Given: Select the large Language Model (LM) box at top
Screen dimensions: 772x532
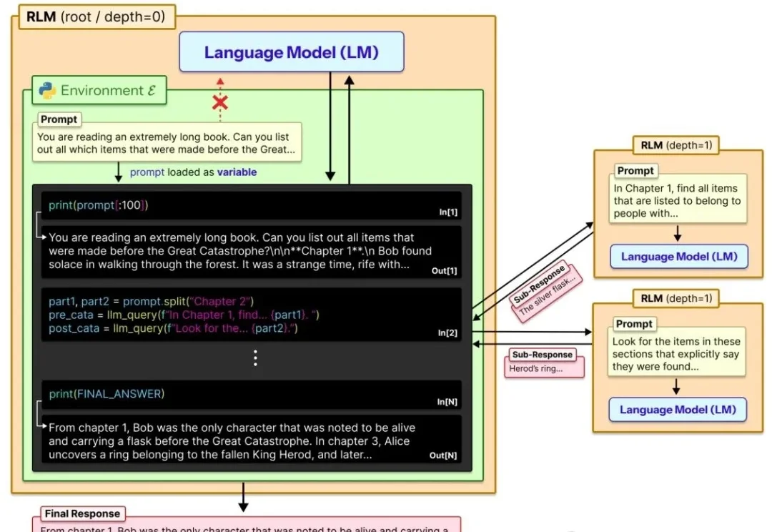Looking at the screenshot, I should [x=291, y=52].
